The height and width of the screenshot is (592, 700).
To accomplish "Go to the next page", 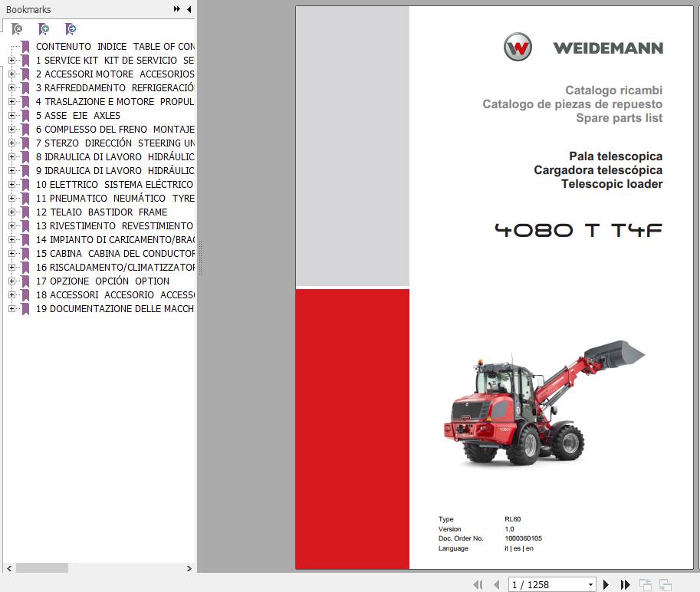I will click(x=606, y=584).
